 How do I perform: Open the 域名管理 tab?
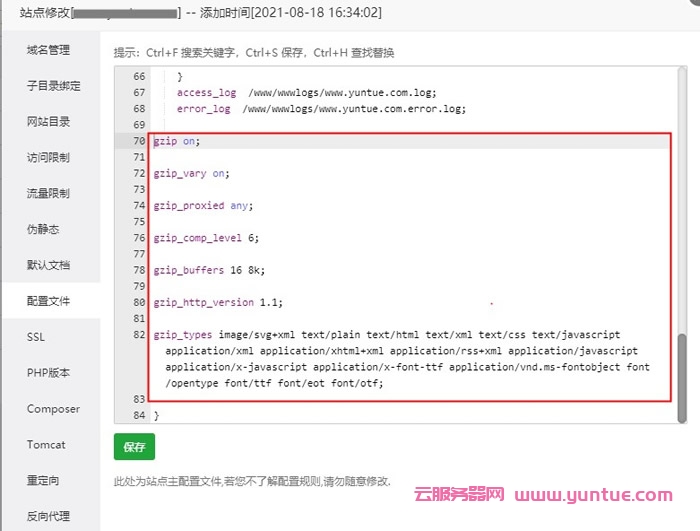pyautogui.click(x=48, y=50)
